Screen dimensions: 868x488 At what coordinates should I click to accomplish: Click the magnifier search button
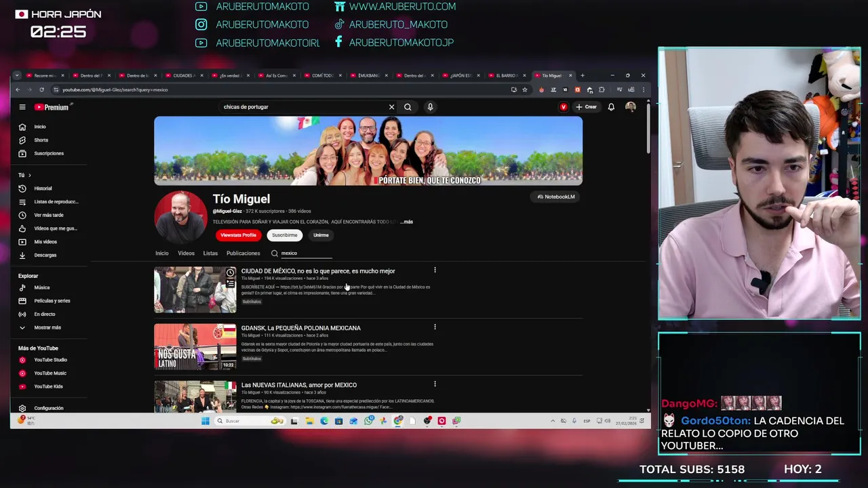click(408, 107)
